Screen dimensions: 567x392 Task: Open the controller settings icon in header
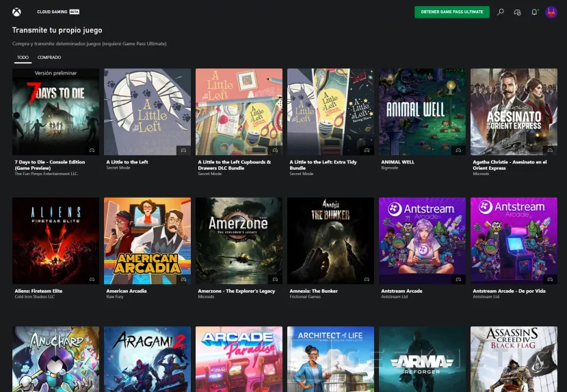point(518,12)
